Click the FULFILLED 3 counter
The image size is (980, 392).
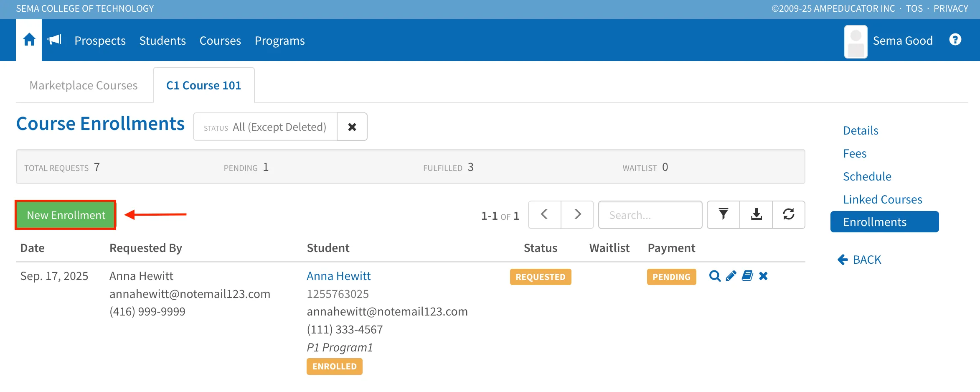449,167
